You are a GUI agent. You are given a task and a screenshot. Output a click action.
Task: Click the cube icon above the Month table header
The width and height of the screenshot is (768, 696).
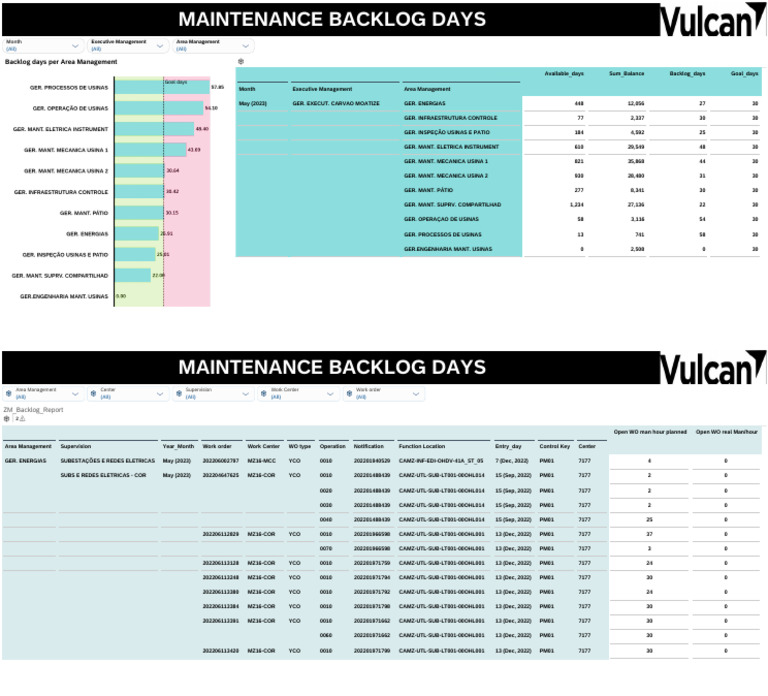click(240, 62)
